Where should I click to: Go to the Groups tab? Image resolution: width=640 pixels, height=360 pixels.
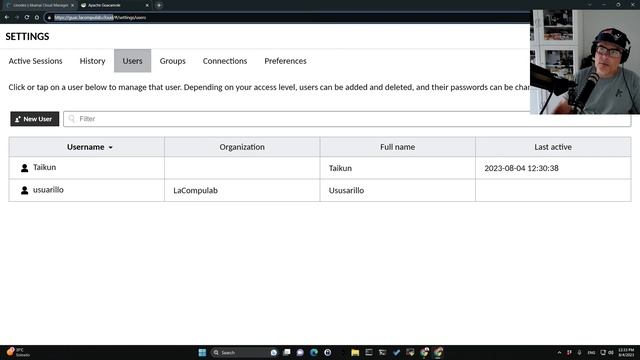coord(173,61)
